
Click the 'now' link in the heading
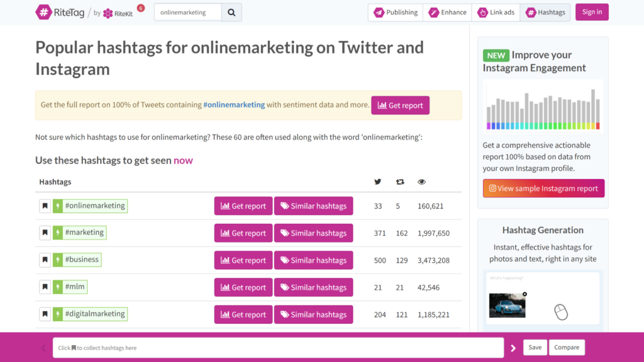tap(183, 160)
